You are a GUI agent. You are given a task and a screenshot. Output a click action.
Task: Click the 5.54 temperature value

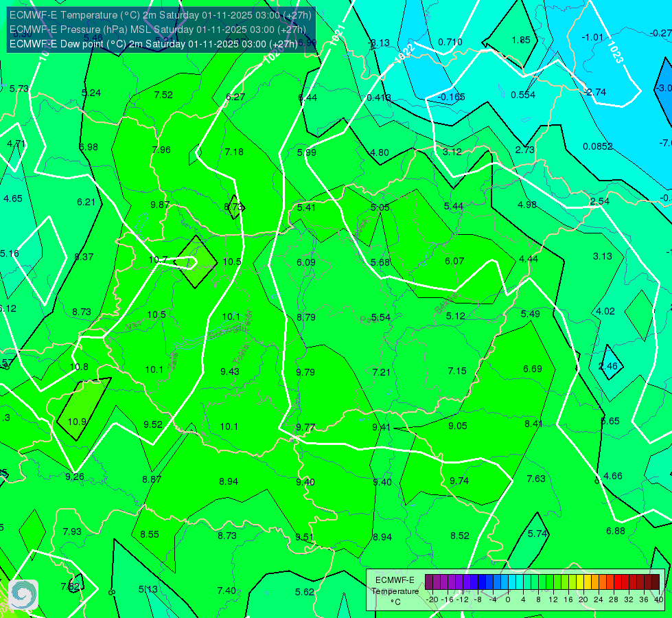380,317
